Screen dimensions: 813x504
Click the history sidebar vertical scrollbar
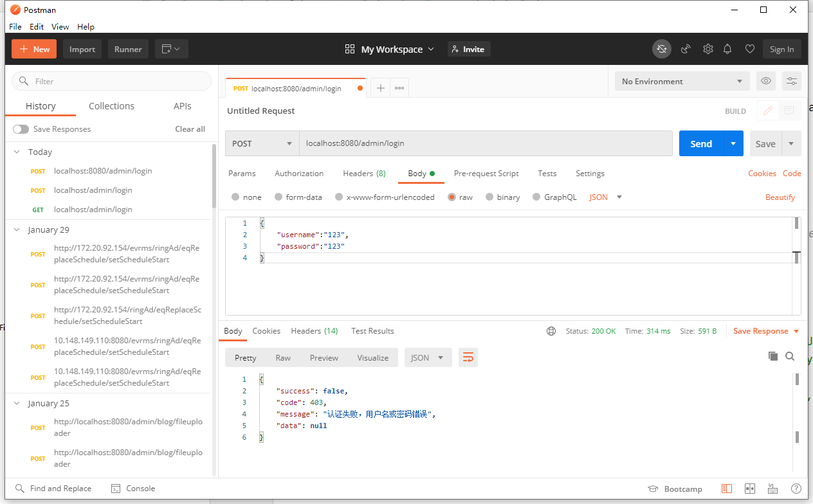[x=214, y=175]
